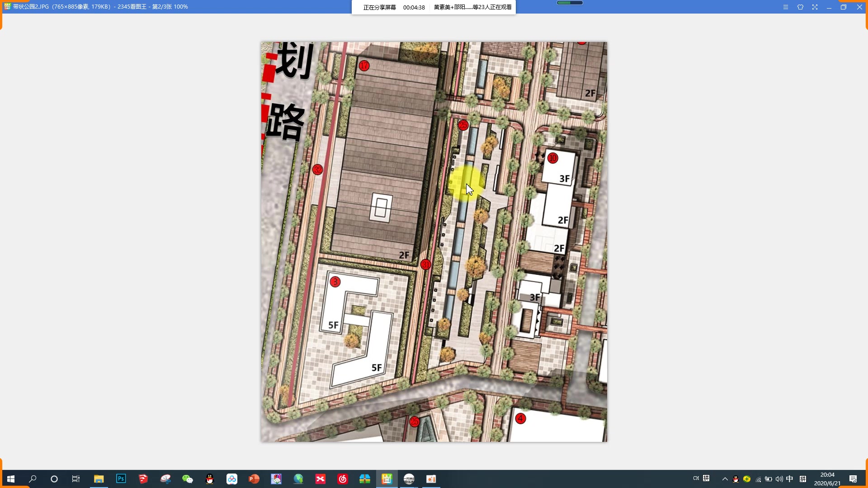Open the clock showing 20:04
The height and width of the screenshot is (488, 868).
pyautogui.click(x=827, y=479)
